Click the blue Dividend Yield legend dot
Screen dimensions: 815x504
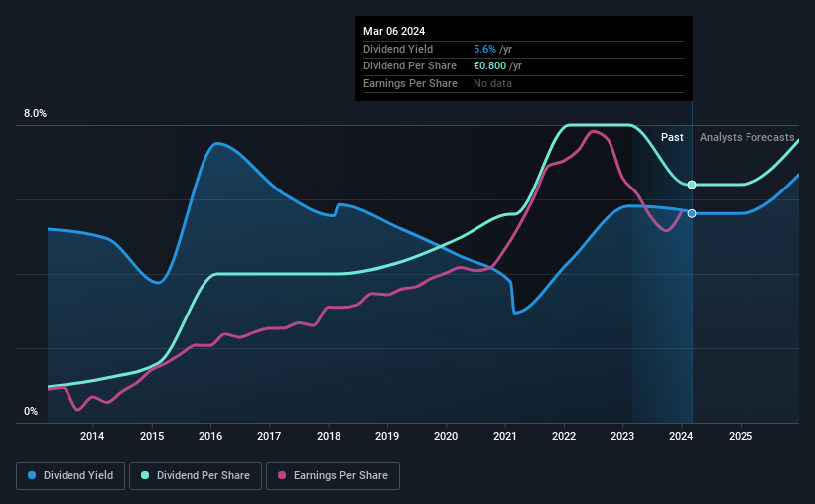click(32, 475)
